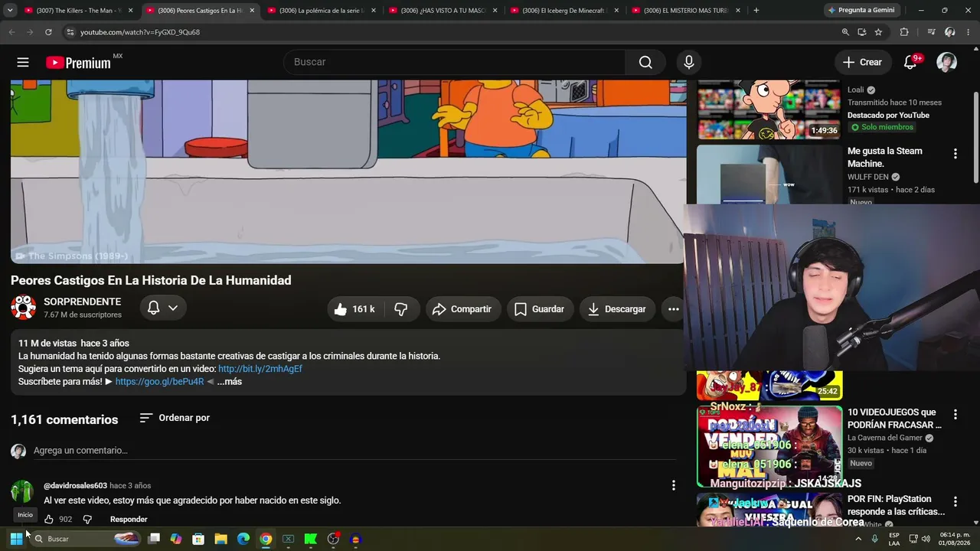
Task: Switch to El Iceberg De Minecraft tab
Action: pyautogui.click(x=564, y=11)
